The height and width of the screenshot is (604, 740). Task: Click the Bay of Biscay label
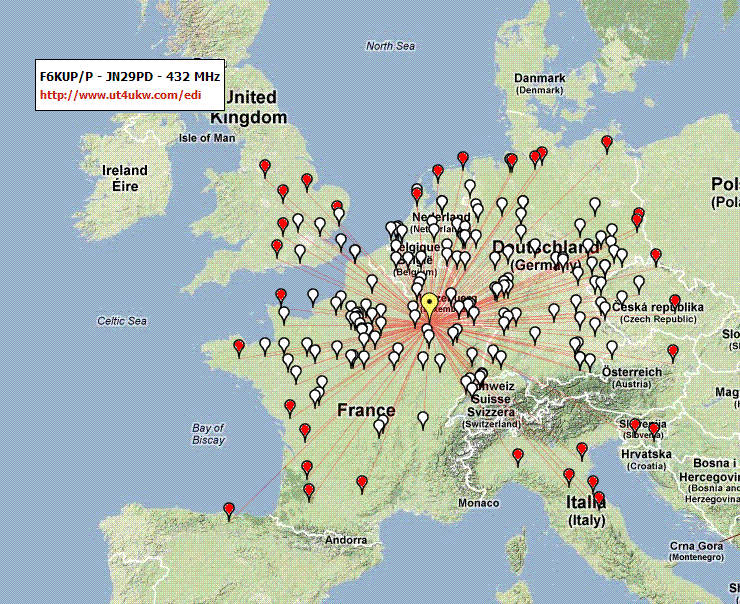coord(208,434)
